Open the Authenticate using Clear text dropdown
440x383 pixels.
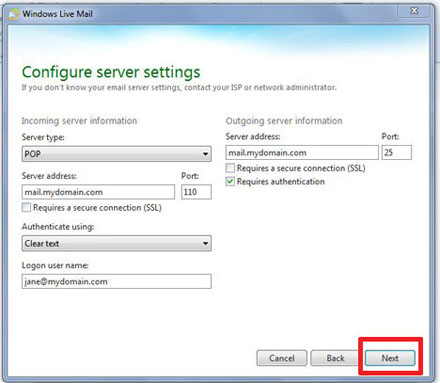[117, 243]
